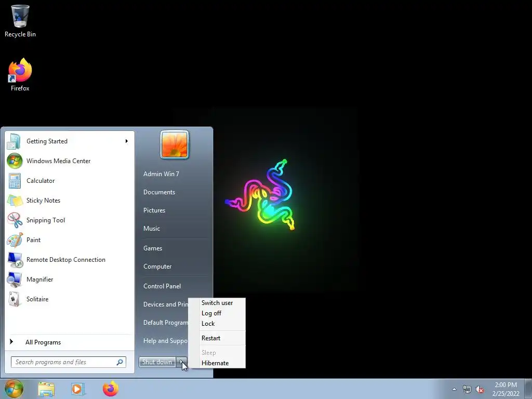
Task: Open Computer from the Start menu
Action: coord(157,267)
